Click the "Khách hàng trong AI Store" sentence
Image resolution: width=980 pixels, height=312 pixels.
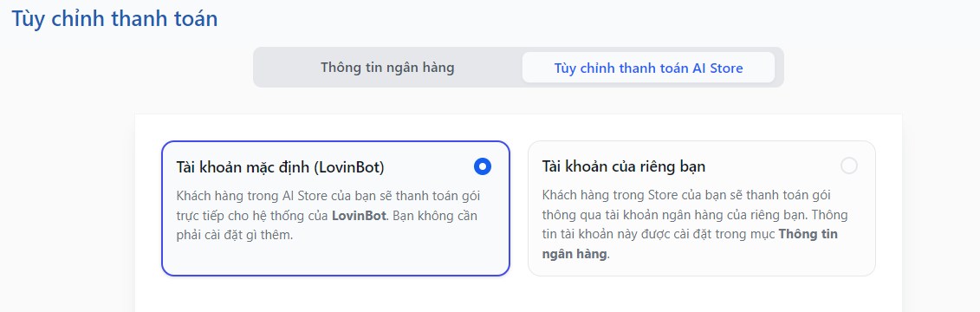click(329, 196)
